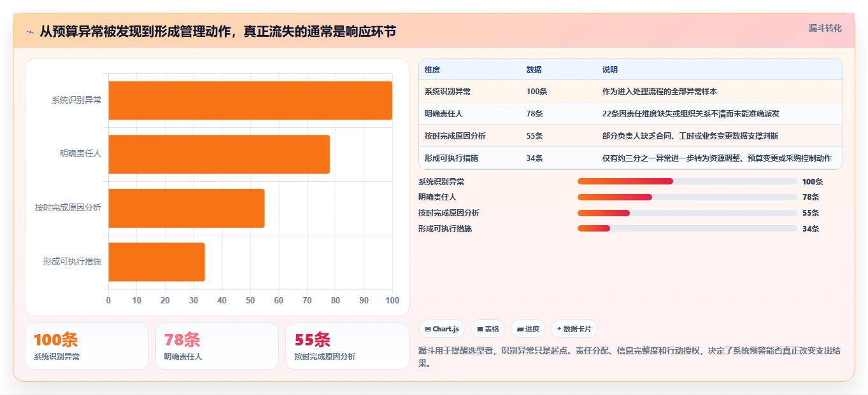The image size is (868, 395).
Task: Click the 100条 value in the table
Action: click(537, 92)
